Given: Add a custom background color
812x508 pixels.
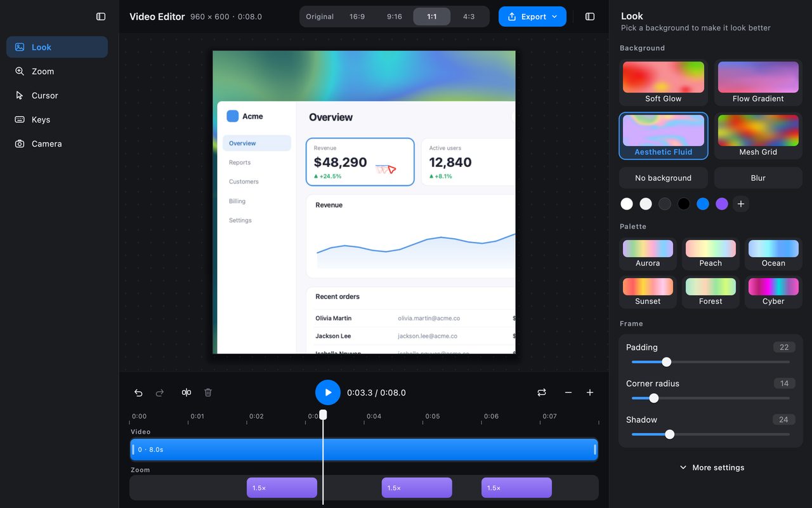Looking at the screenshot, I should pos(741,204).
